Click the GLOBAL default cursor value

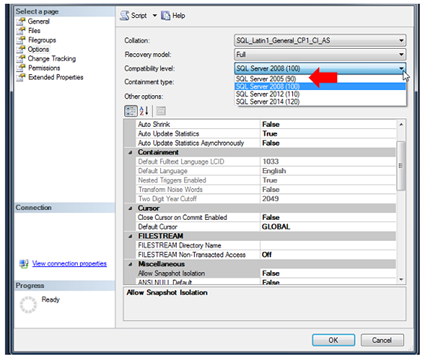(x=276, y=227)
